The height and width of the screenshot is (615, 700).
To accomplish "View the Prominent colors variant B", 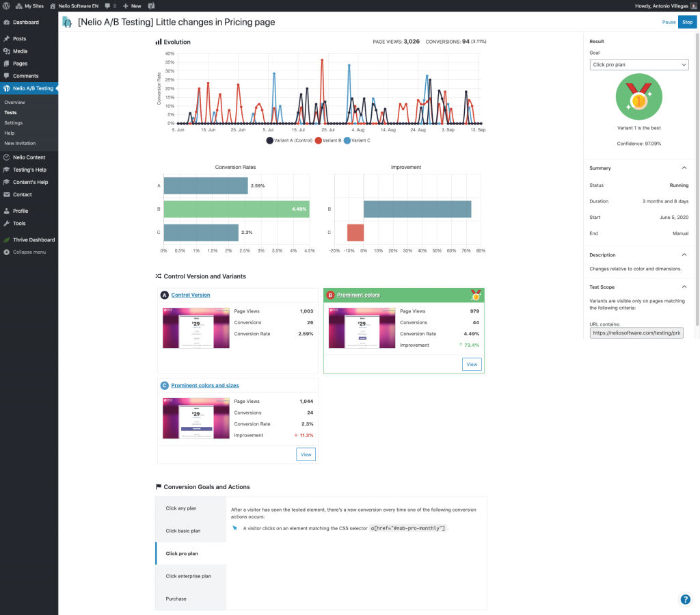I will (472, 365).
